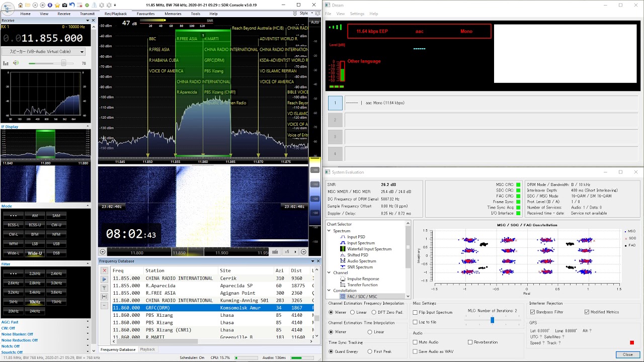Click the filter funnel icon in Frequency Database
Image resolution: width=644 pixels, height=362 pixels.
(x=104, y=288)
